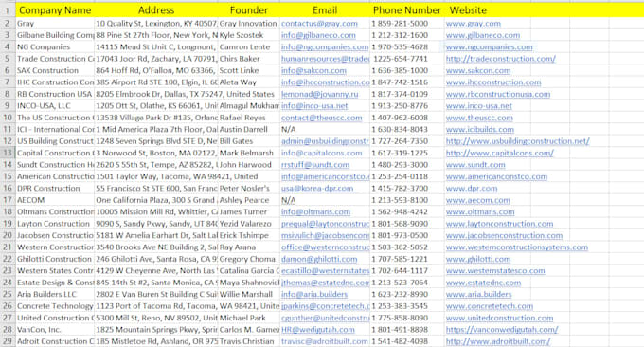Click the info@oltmans.com email link
This screenshot has width=644, height=347.
coord(315,212)
